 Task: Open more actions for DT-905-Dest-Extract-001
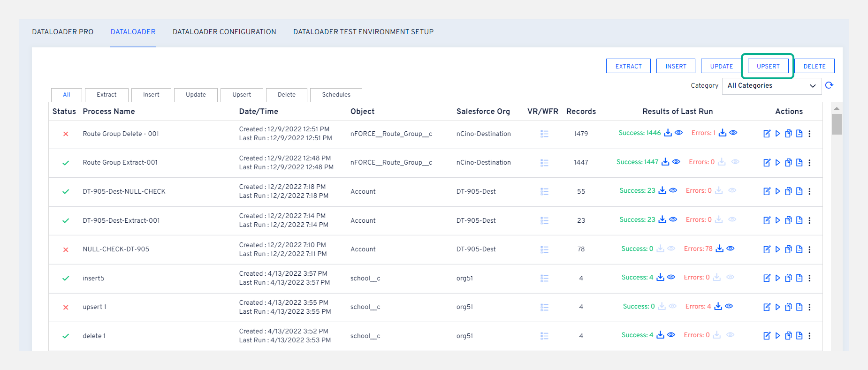click(809, 220)
